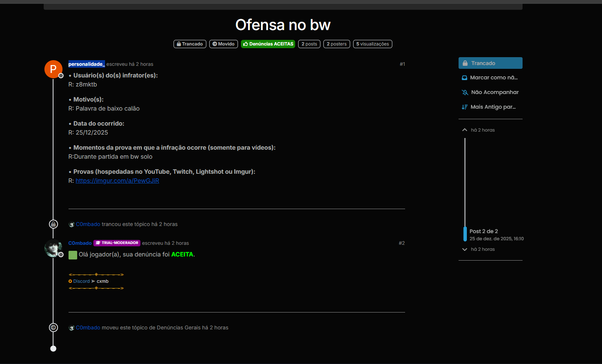Click the 2 posts counter badge
The image size is (602, 364).
point(309,44)
